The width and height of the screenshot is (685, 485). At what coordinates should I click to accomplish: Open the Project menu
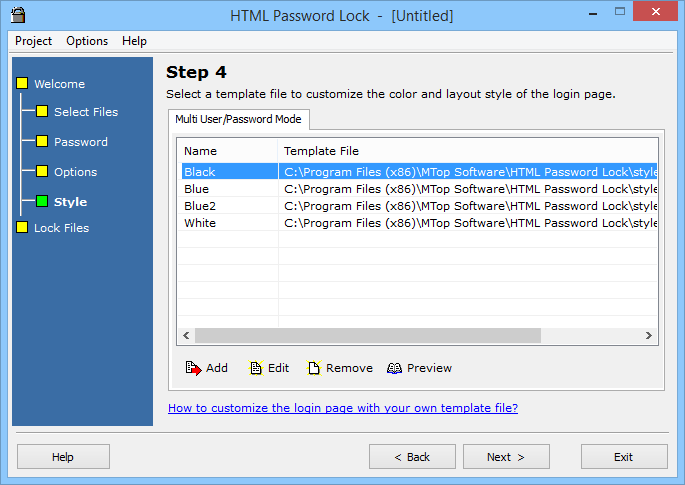click(33, 41)
